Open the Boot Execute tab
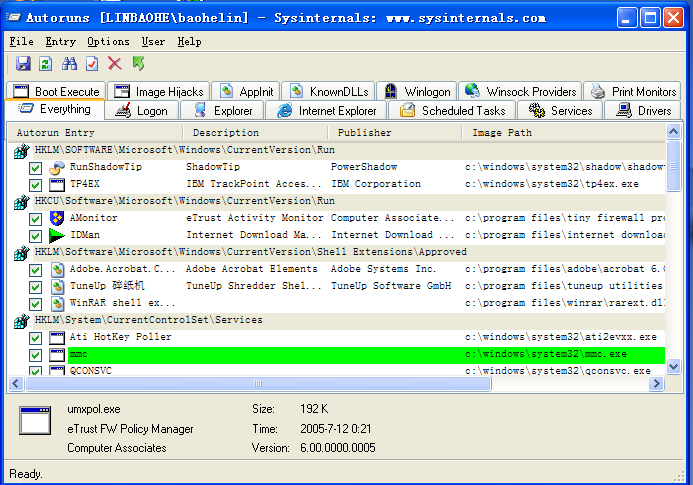Image resolution: width=693 pixels, height=485 pixels. pos(56,92)
